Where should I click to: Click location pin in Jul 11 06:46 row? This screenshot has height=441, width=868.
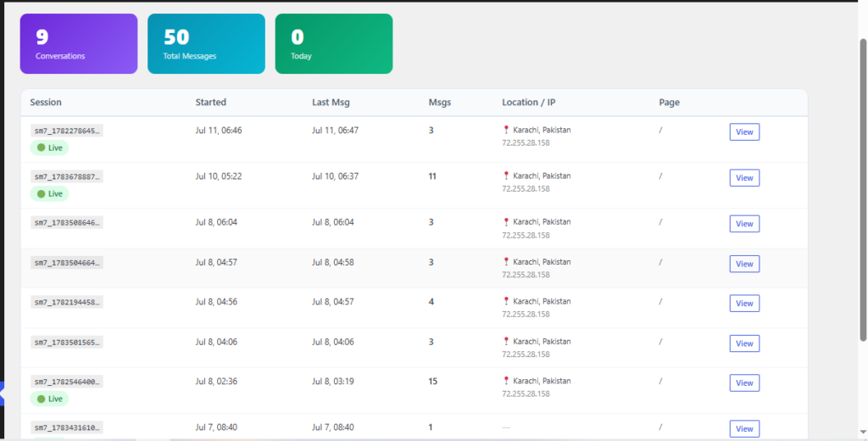[x=506, y=130]
